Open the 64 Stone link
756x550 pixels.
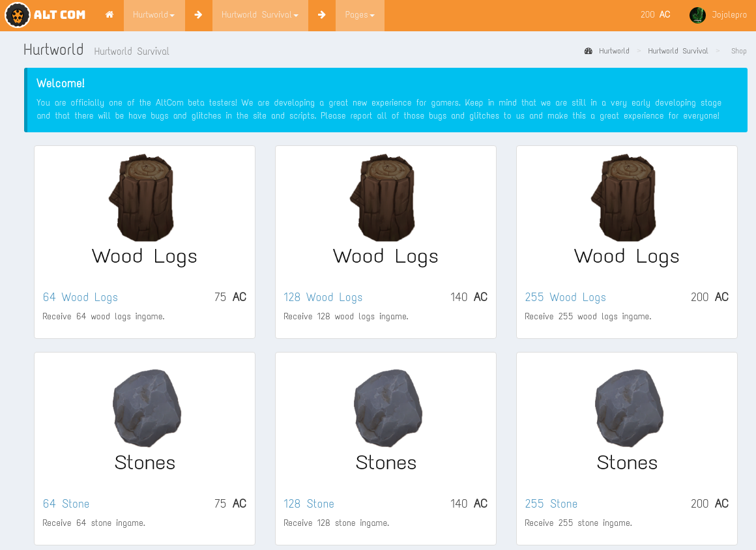pyautogui.click(x=66, y=504)
